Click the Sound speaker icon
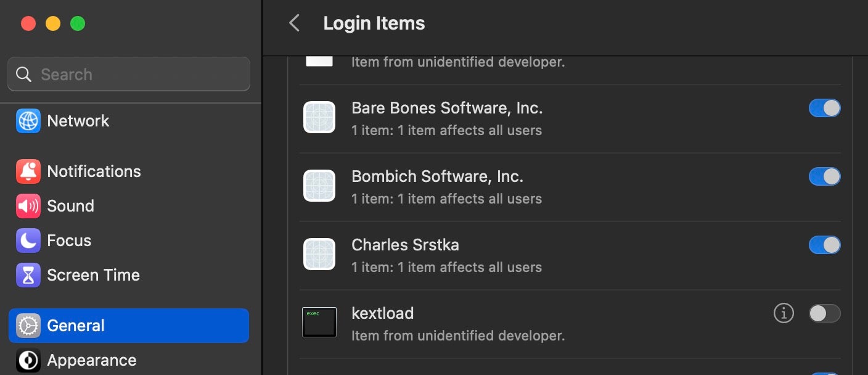The height and width of the screenshot is (375, 868). tap(28, 206)
